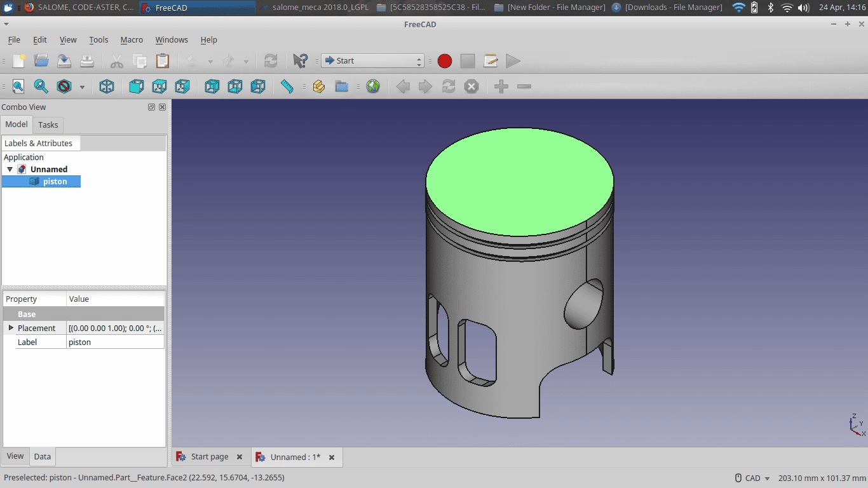Click the Create Part icon
The image size is (868, 488).
(319, 86)
